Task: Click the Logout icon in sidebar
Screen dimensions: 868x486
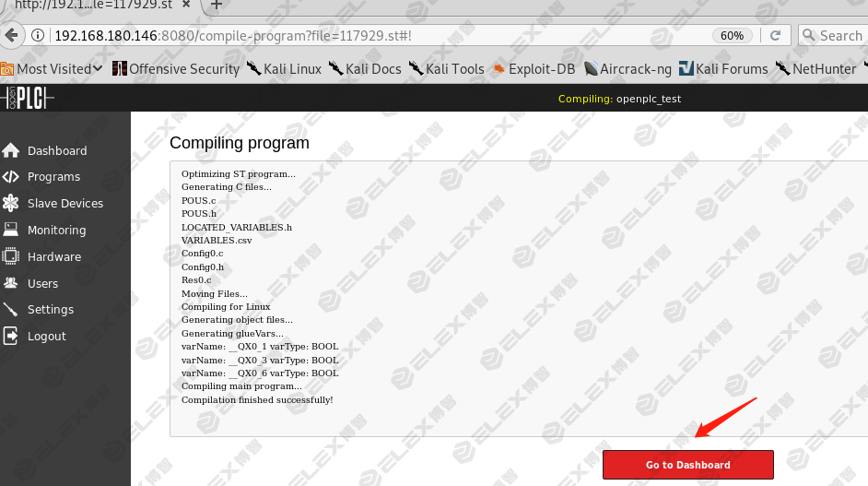Action: click(11, 336)
